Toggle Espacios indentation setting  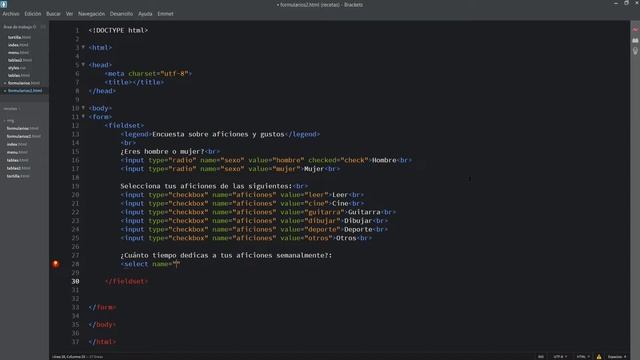click(x=616, y=357)
